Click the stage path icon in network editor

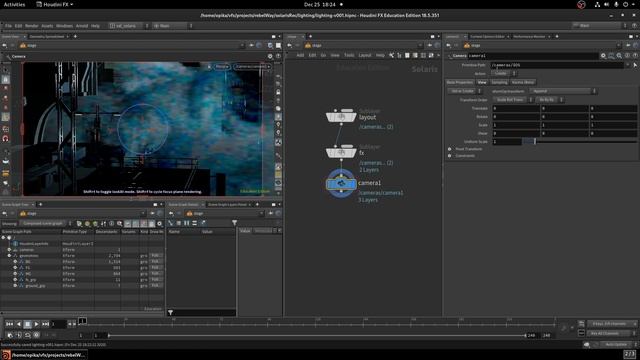click(308, 46)
